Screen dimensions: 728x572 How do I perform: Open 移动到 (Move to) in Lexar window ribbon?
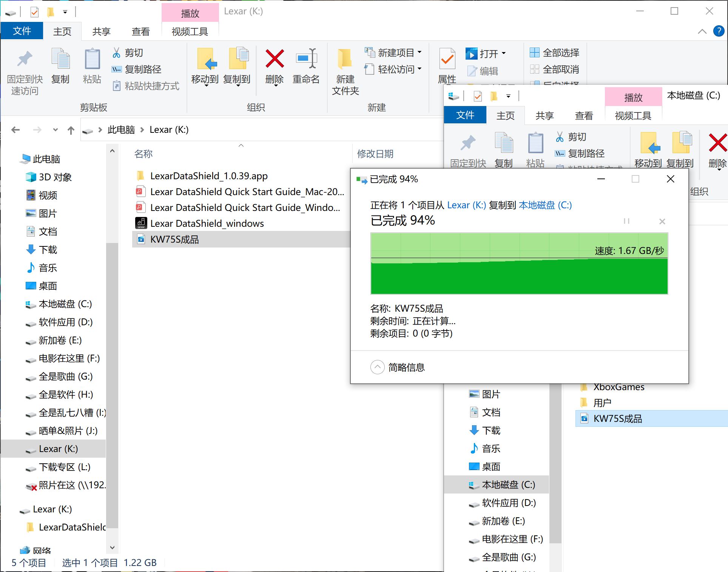[205, 67]
